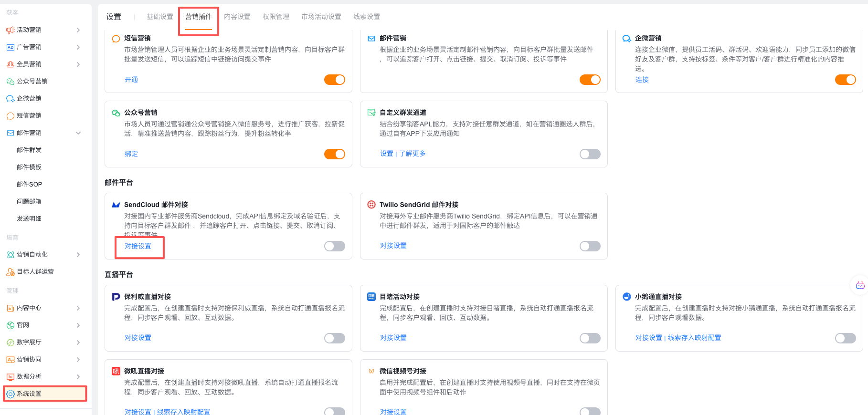Open the 市场活动设置 tab
The image size is (868, 415).
point(321,17)
